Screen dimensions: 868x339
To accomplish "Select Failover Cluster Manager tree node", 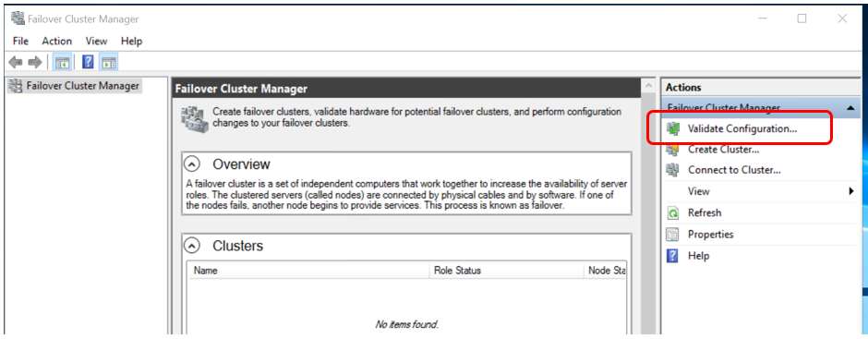I will pyautogui.click(x=76, y=86).
